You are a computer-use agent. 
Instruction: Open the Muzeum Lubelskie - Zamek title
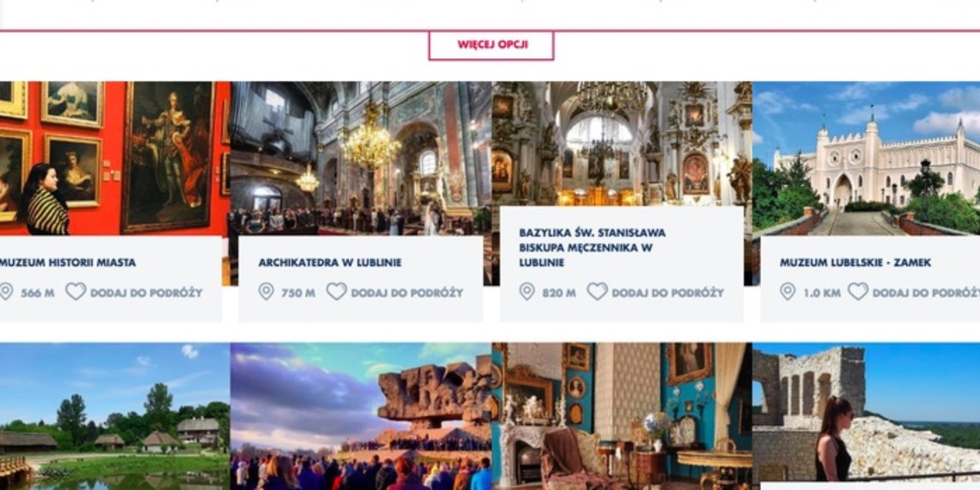point(855,263)
